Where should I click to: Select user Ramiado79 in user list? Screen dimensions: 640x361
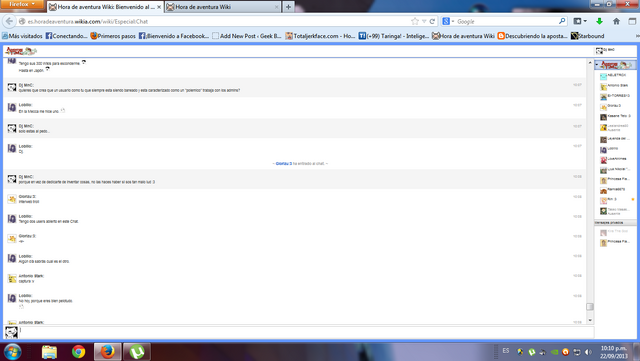tap(615, 190)
